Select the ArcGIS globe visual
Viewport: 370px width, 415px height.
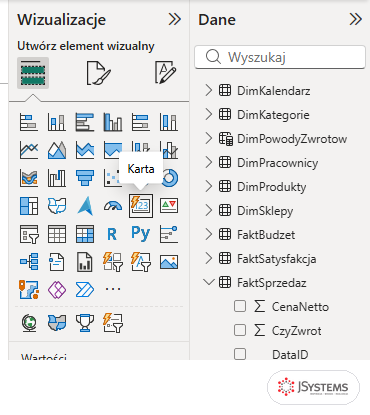click(29, 323)
